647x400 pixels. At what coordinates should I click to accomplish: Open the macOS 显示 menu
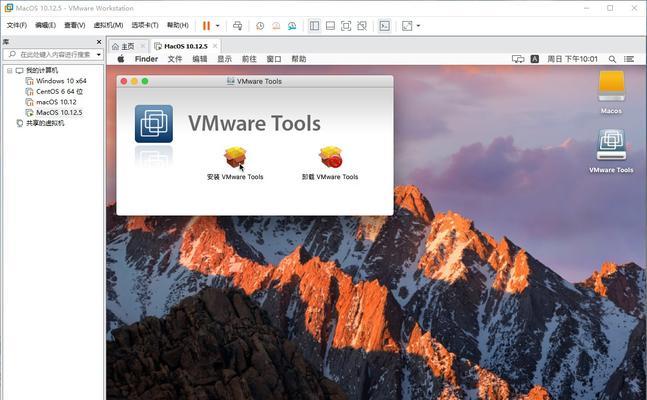pyautogui.click(x=224, y=59)
